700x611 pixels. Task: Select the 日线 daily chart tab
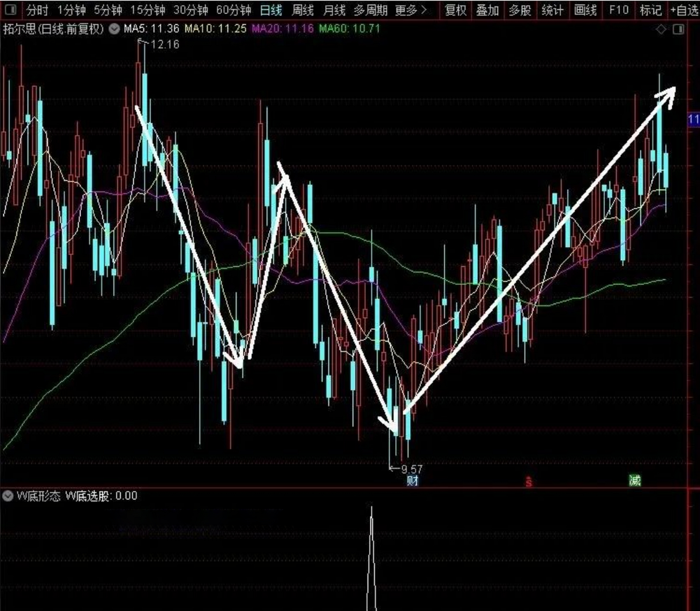tap(271, 10)
